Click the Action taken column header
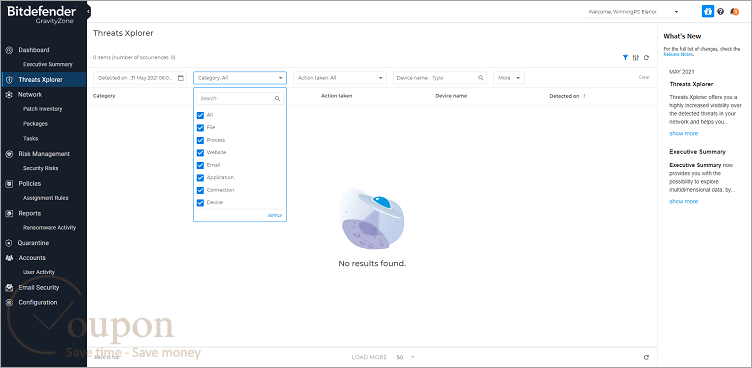Viewport: 752px width, 368px height. (x=337, y=96)
